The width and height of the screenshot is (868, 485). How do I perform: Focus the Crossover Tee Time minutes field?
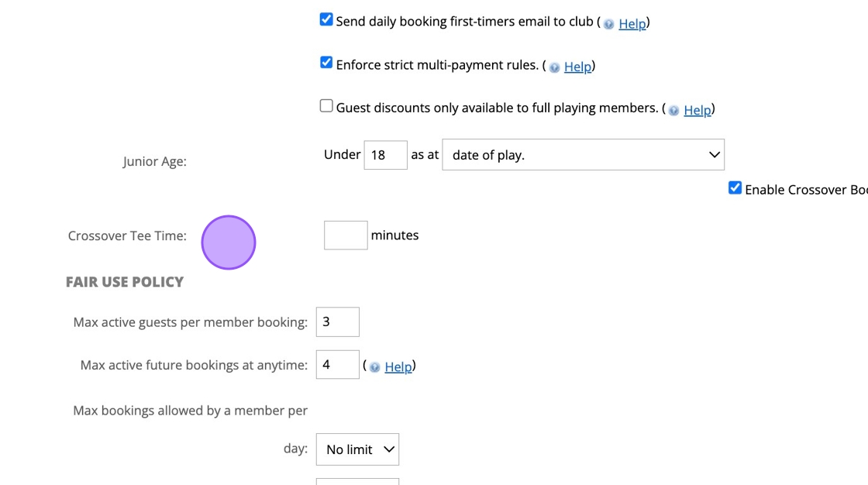[x=346, y=236]
